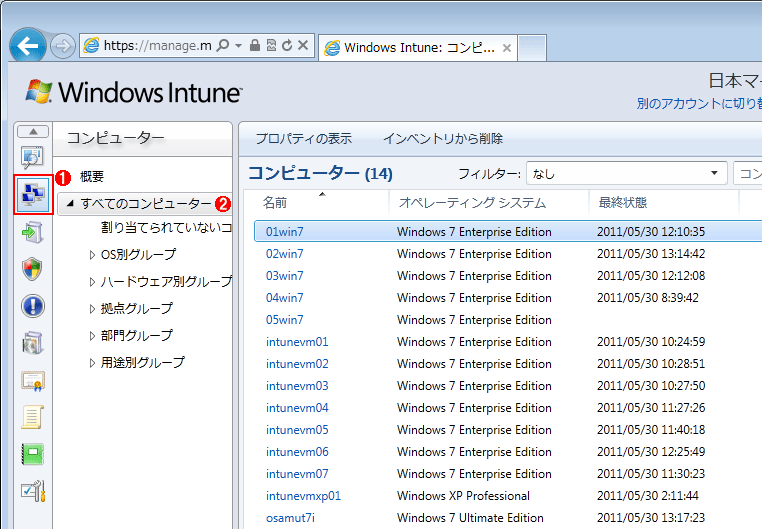The height and width of the screenshot is (529, 762).
Task: Expand the OS別グループ node
Action: [x=92, y=255]
